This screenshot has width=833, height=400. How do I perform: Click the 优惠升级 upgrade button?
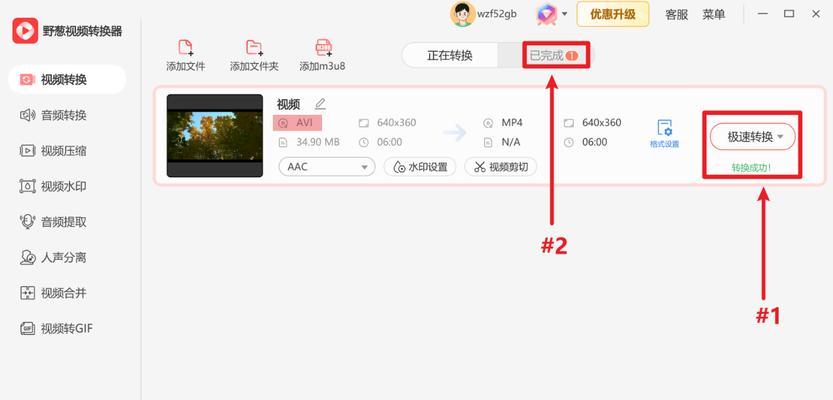[x=613, y=14]
